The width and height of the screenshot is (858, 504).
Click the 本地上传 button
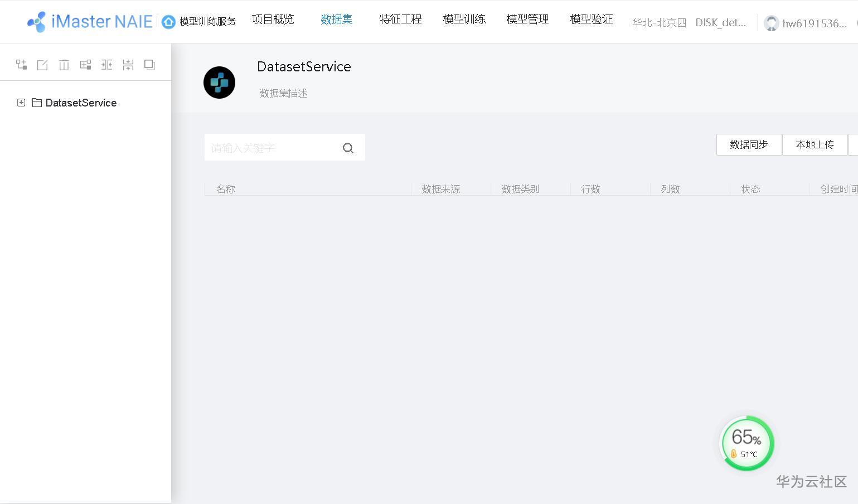point(815,144)
